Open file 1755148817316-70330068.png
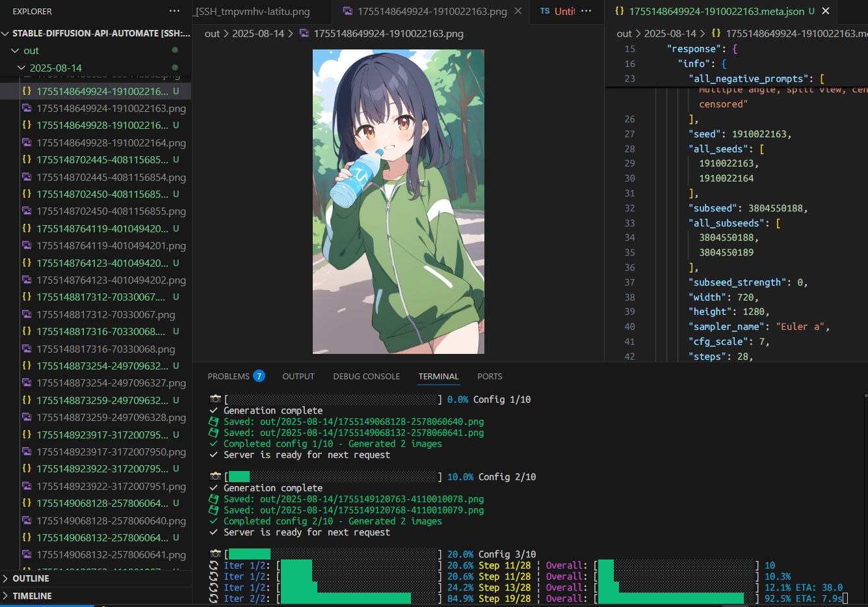This screenshot has width=868, height=607. click(x=106, y=349)
